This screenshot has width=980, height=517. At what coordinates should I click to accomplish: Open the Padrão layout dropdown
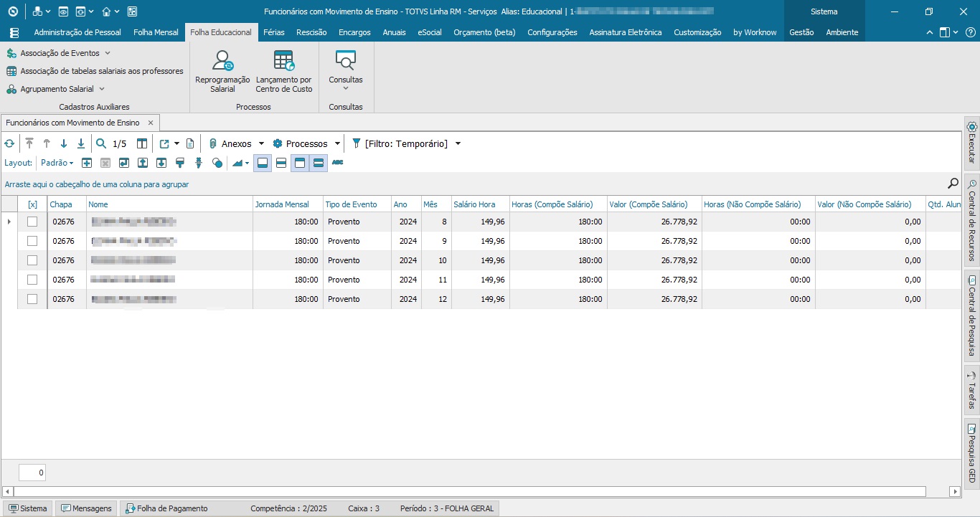(x=57, y=163)
